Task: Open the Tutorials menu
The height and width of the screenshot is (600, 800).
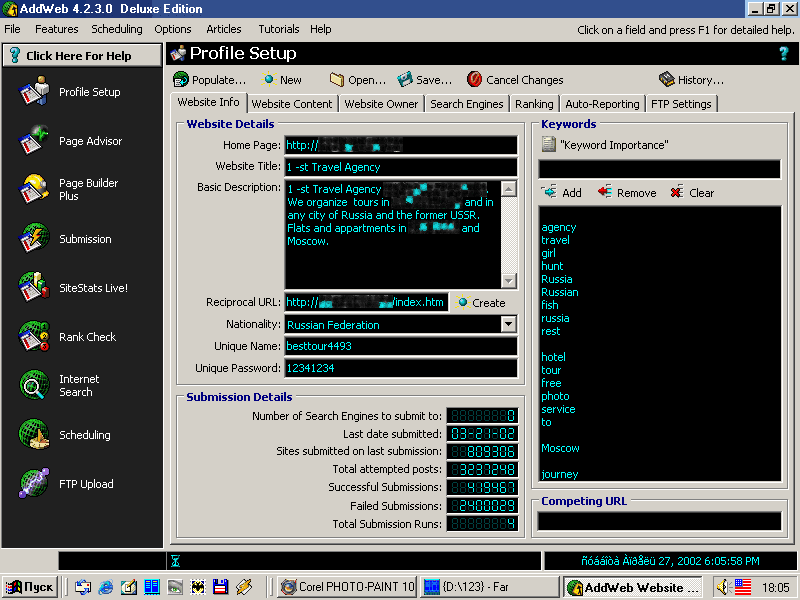Action: click(x=279, y=29)
